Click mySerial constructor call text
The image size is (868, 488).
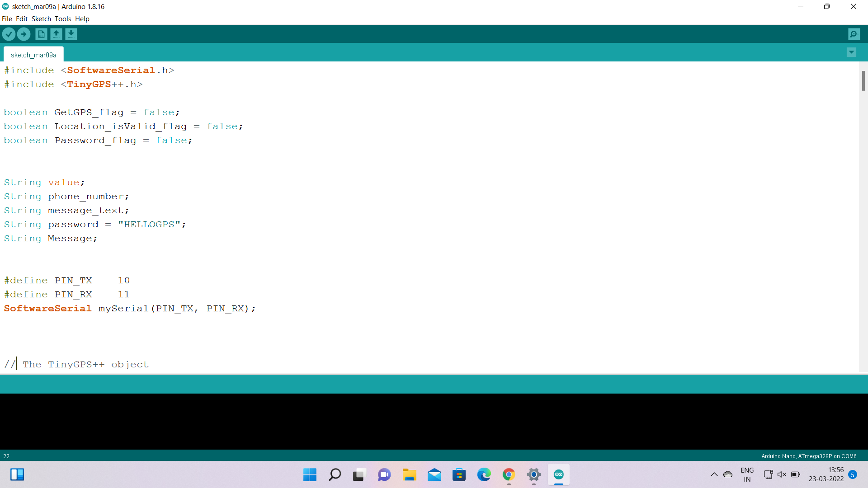[x=177, y=309]
